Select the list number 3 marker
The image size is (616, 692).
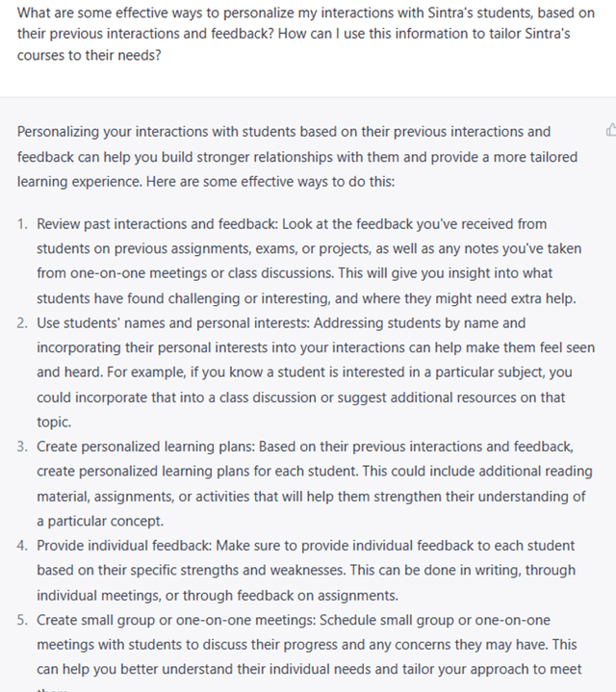22,447
